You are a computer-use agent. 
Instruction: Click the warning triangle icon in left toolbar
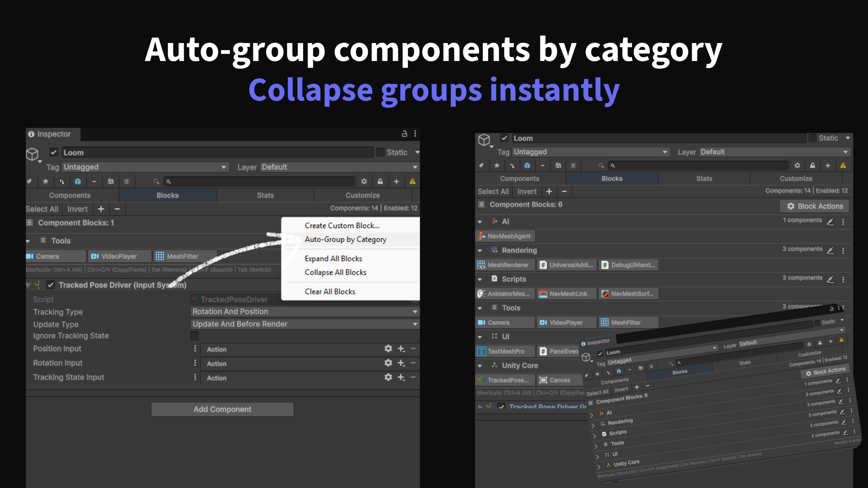[412, 182]
